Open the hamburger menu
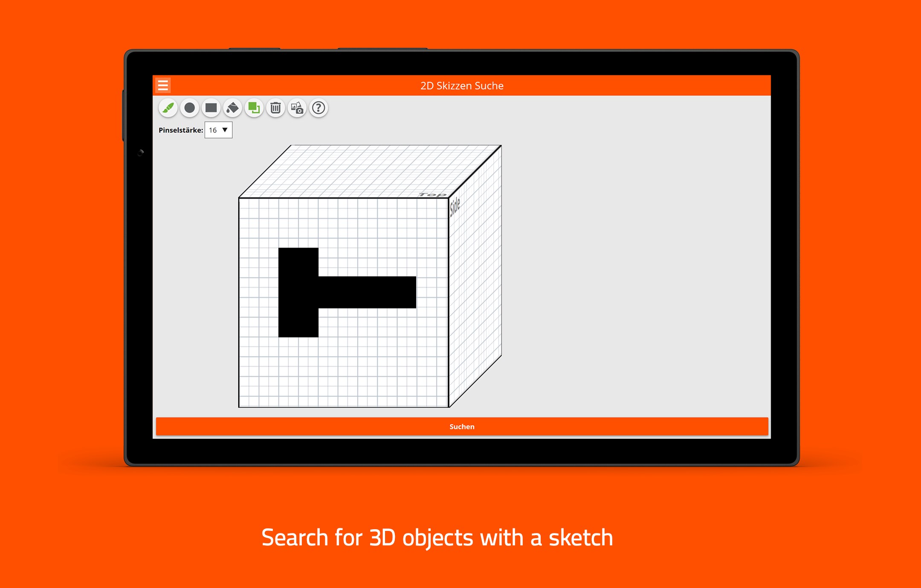 pyautogui.click(x=163, y=86)
